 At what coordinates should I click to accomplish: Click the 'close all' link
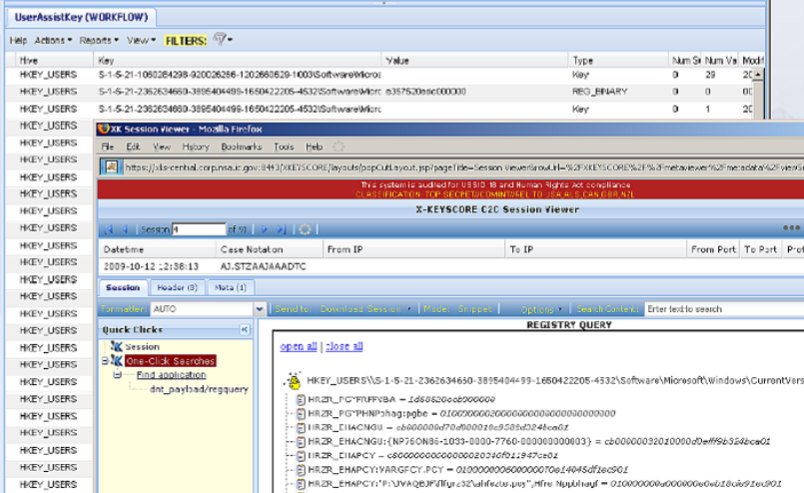(x=344, y=346)
